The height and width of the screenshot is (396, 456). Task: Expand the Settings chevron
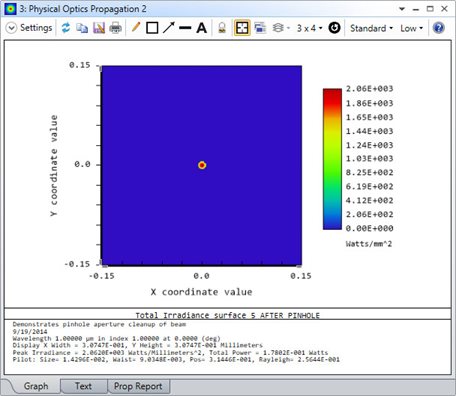pyautogui.click(x=11, y=28)
